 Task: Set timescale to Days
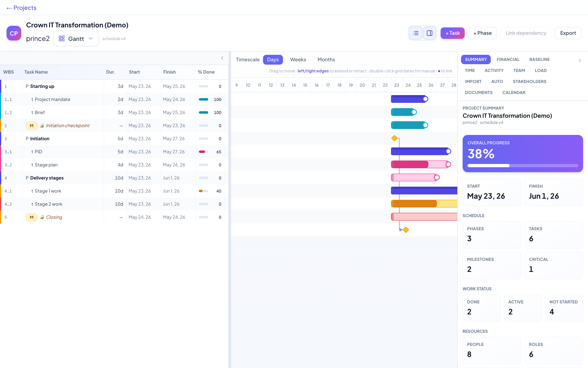[273, 60]
